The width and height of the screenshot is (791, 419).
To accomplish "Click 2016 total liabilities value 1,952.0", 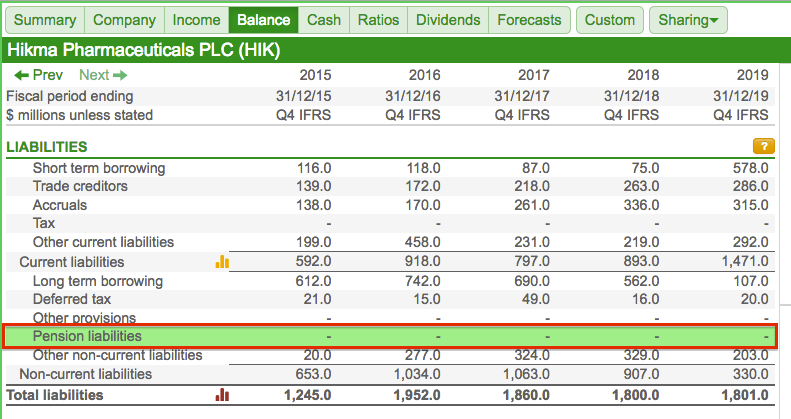I will pos(417,395).
